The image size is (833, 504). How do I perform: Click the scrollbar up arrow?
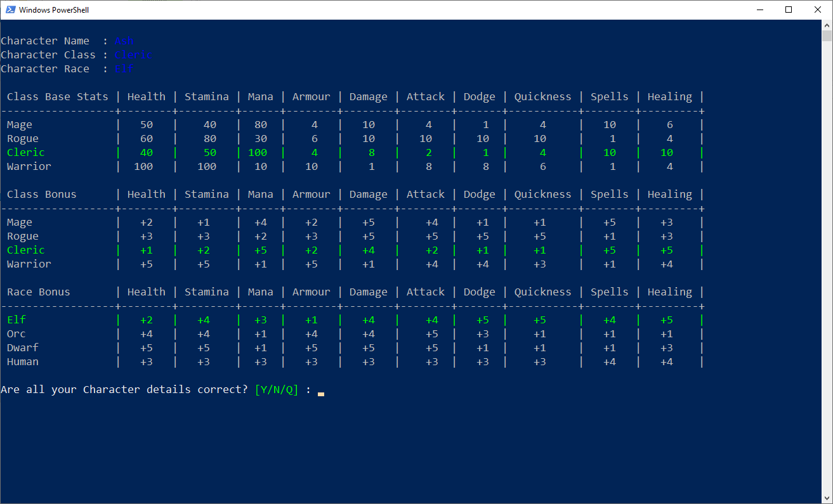coord(827,25)
